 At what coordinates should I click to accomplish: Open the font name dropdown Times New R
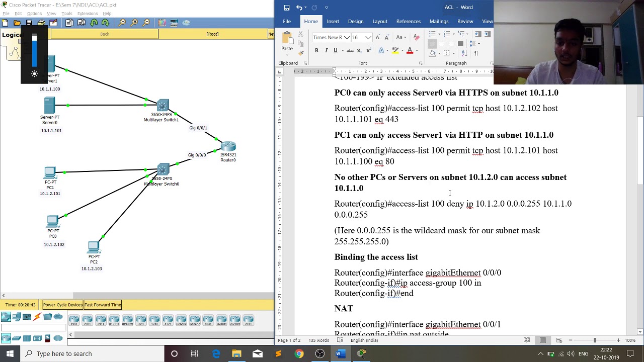(347, 38)
